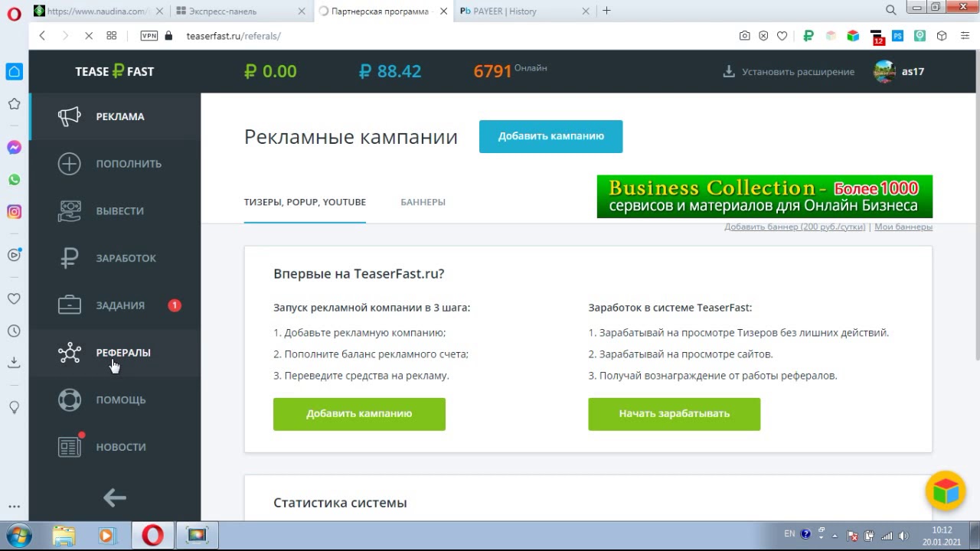Click the Business Collection banner
The image size is (980, 551).
[764, 197]
